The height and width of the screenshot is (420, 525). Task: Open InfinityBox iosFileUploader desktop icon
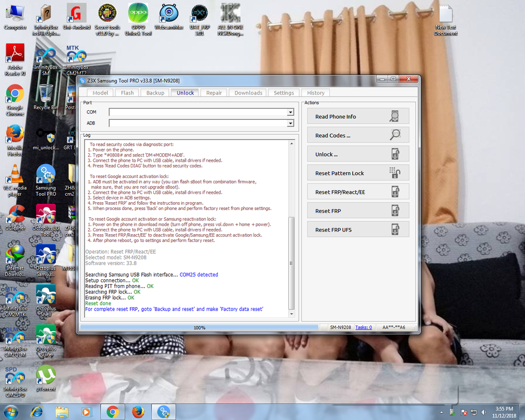(x=46, y=19)
